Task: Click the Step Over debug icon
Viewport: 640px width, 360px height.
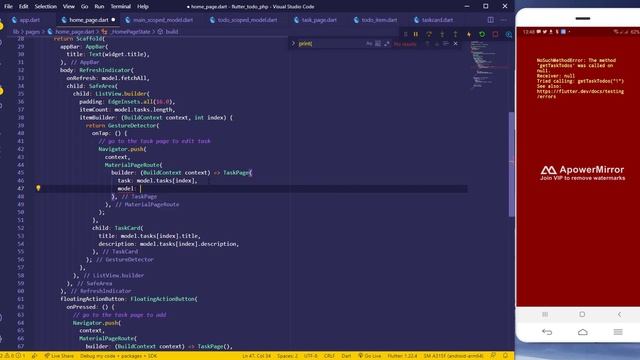Action: 429,34
